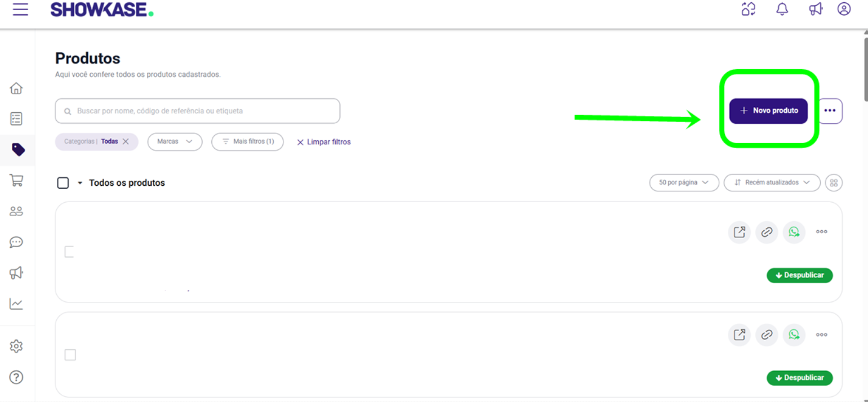Open user account profile icon
The width and height of the screenshot is (868, 402).
844,9
